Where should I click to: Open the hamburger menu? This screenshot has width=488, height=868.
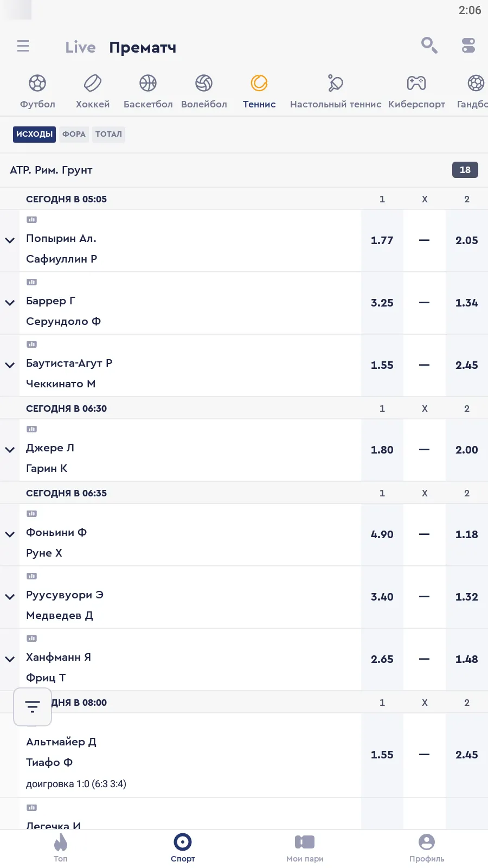pos(23,46)
